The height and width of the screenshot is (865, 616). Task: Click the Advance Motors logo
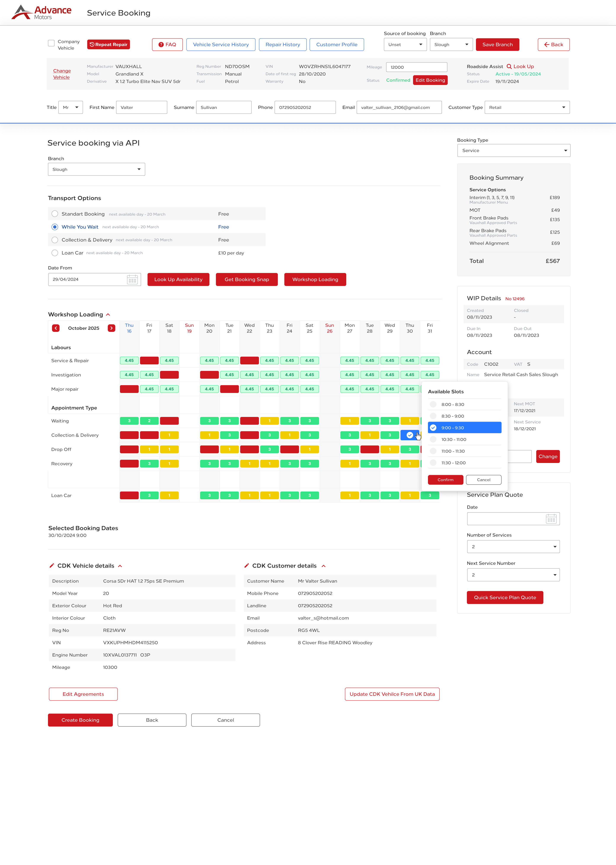[41, 13]
